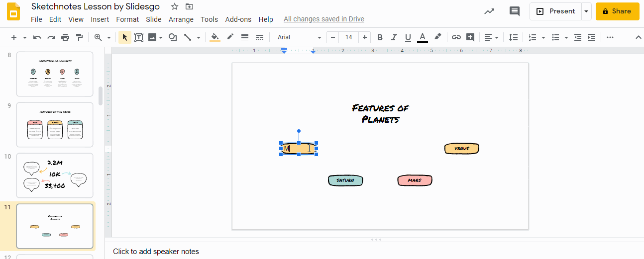Expand the Bulleted list dropdown arrow
This screenshot has width=644, height=259.
coord(566,37)
